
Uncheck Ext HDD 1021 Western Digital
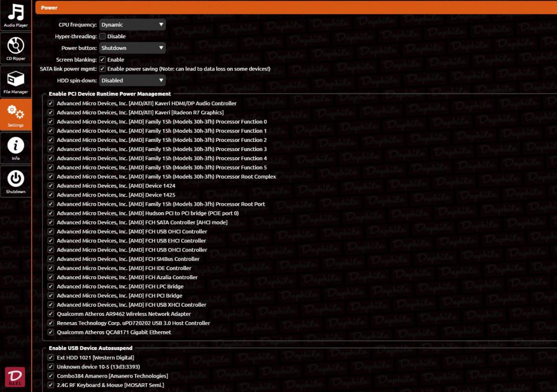tap(51, 358)
